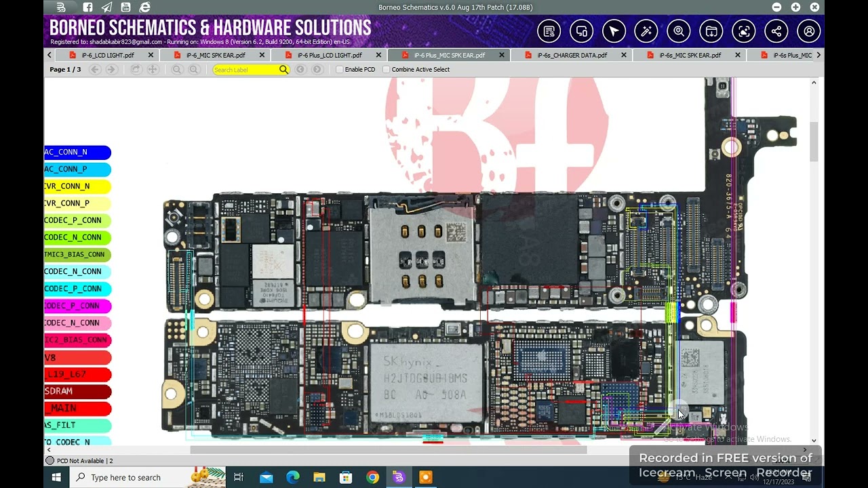Screen dimensions: 868x488
Task: Click the magic wand round icon
Action: tap(646, 31)
